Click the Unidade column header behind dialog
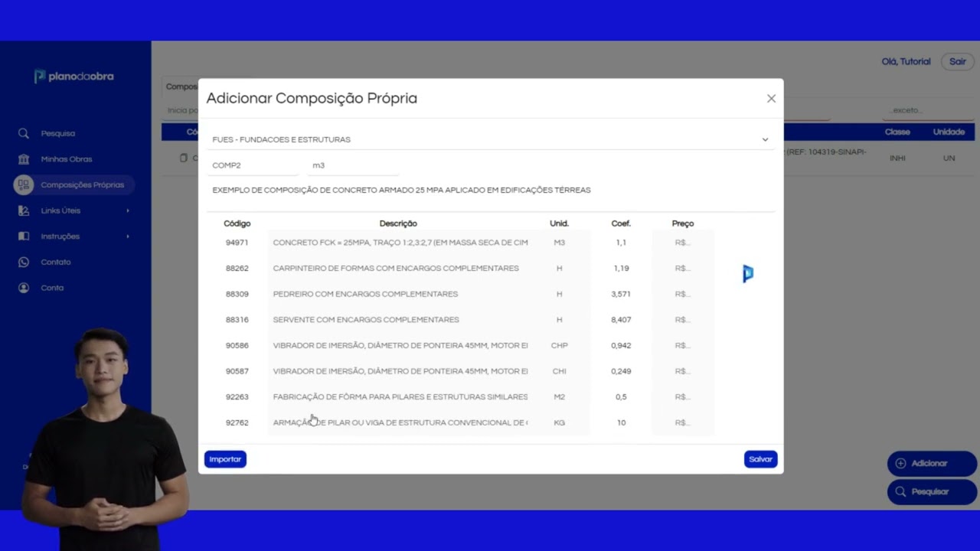980x551 pixels. click(949, 132)
